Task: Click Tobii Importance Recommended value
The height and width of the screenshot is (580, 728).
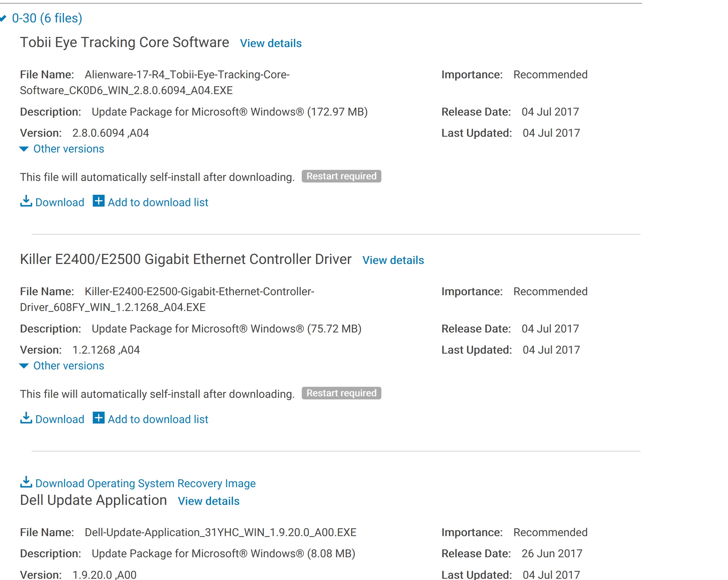Action: [x=550, y=75]
